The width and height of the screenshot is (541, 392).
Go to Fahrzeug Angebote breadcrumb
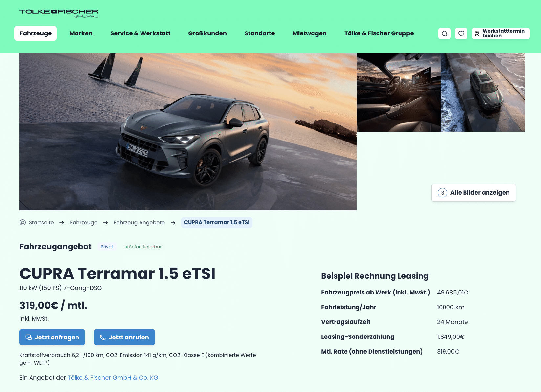[x=139, y=222]
